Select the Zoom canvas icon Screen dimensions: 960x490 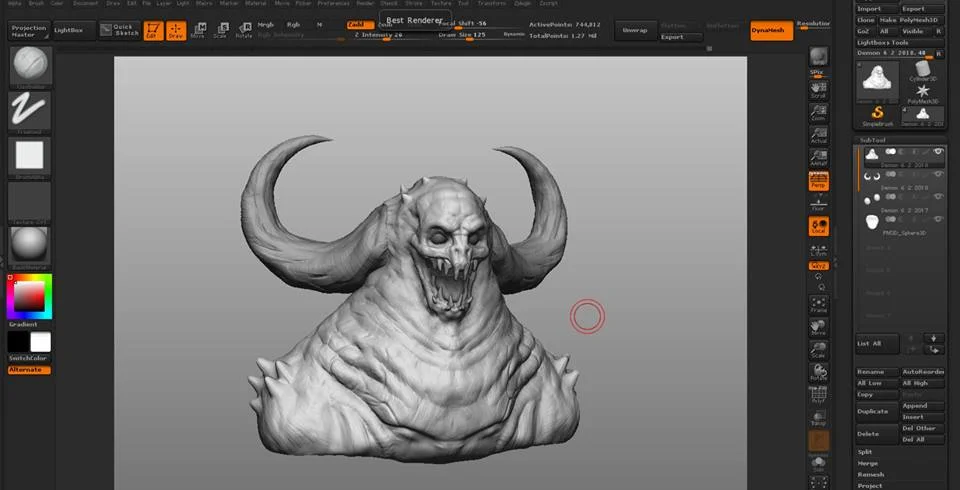(x=819, y=113)
